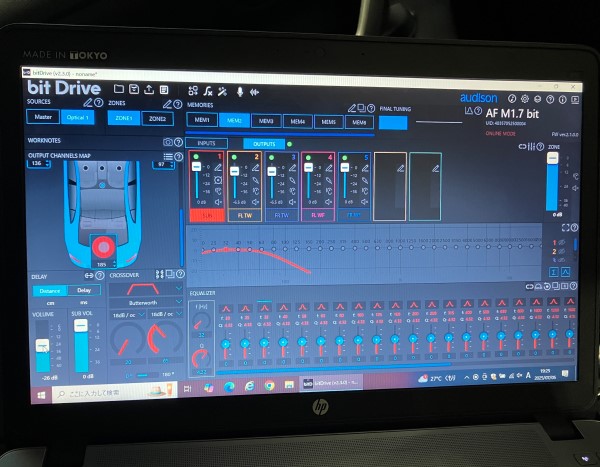This screenshot has width=600, height=467.
Task: Open crossover link settings icon
Action: point(160,274)
